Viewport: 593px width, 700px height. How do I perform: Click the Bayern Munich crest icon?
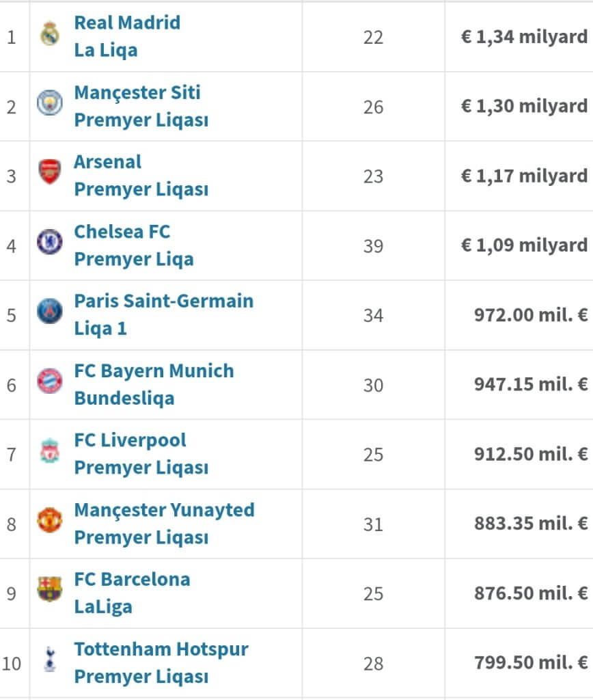pyautogui.click(x=50, y=381)
